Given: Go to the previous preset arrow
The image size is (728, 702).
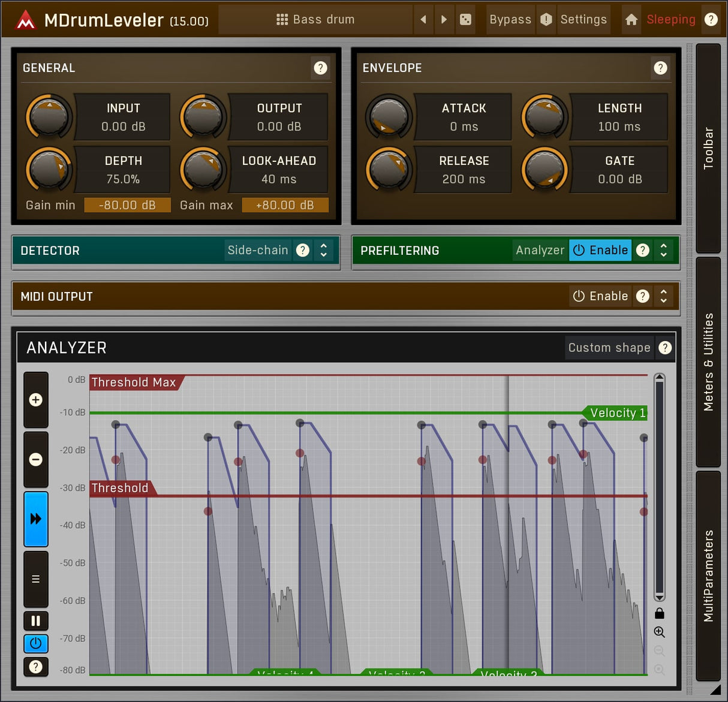Looking at the screenshot, I should tap(423, 20).
